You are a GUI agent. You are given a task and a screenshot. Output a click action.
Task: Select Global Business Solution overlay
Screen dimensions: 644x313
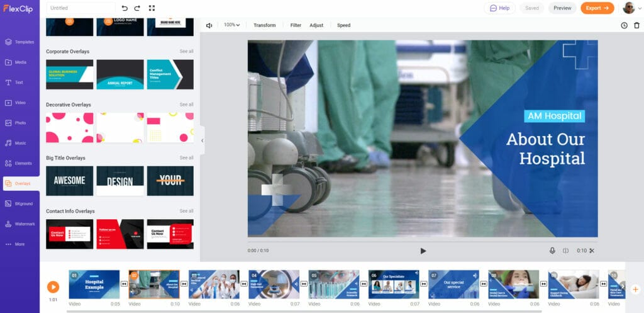click(x=69, y=74)
